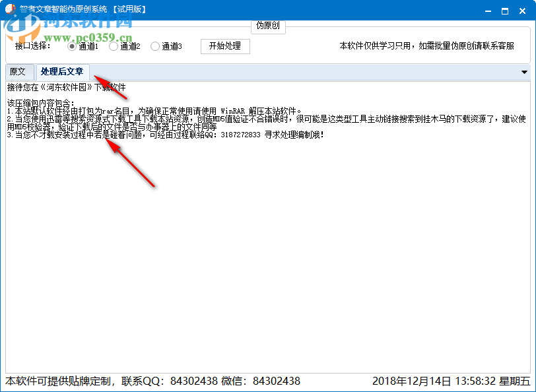
Task: Switch to the 处理后文章 tab
Action: point(62,72)
